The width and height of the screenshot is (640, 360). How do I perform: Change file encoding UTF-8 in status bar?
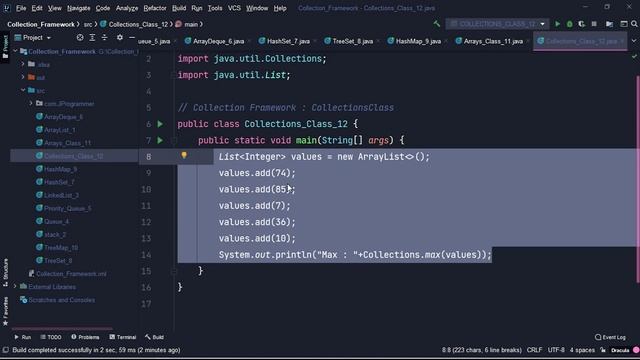point(556,350)
